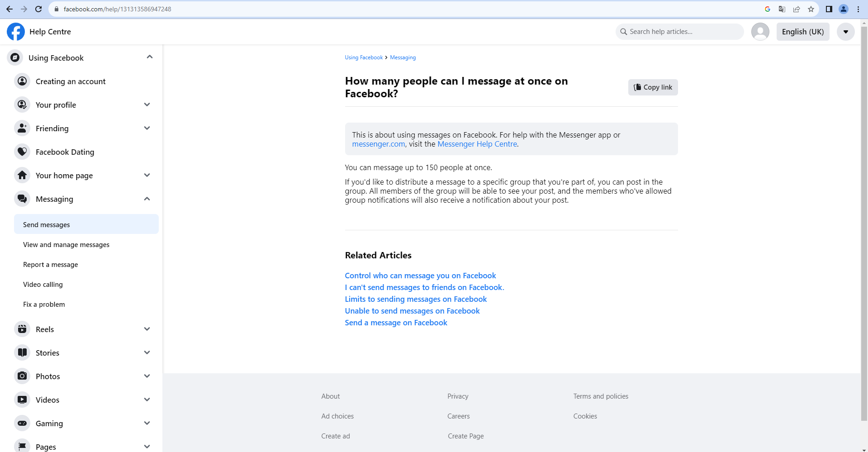Click the Copy link button
The width and height of the screenshot is (868, 452).
[x=653, y=87]
